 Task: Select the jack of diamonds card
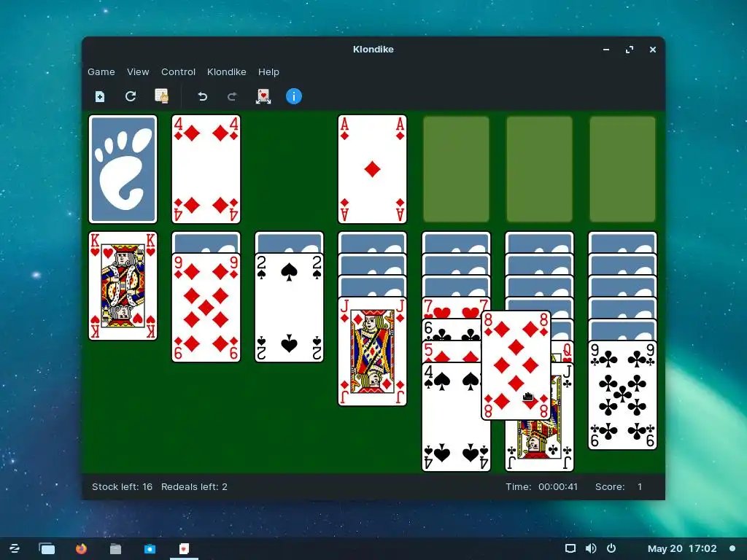pyautogui.click(x=372, y=351)
